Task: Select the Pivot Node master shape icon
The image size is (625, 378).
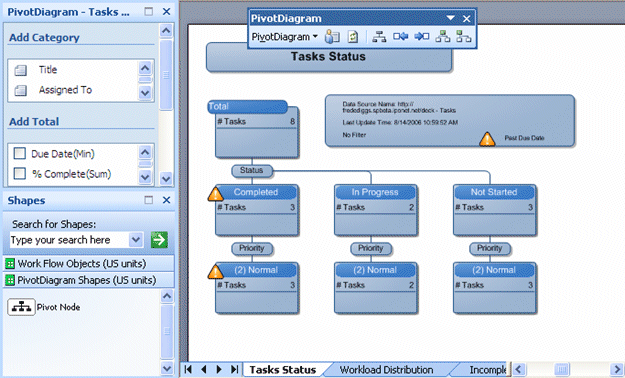Action: (22, 307)
